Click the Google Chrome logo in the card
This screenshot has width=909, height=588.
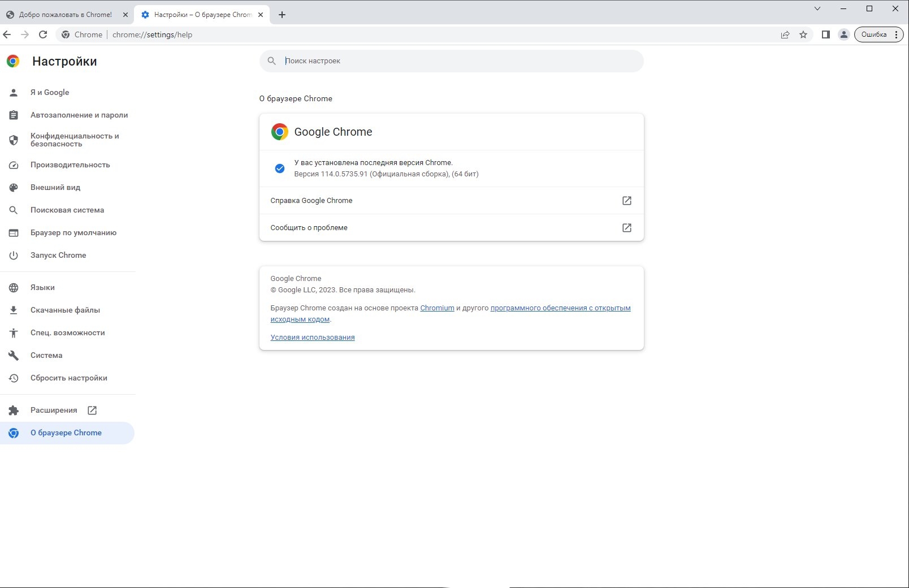280,132
